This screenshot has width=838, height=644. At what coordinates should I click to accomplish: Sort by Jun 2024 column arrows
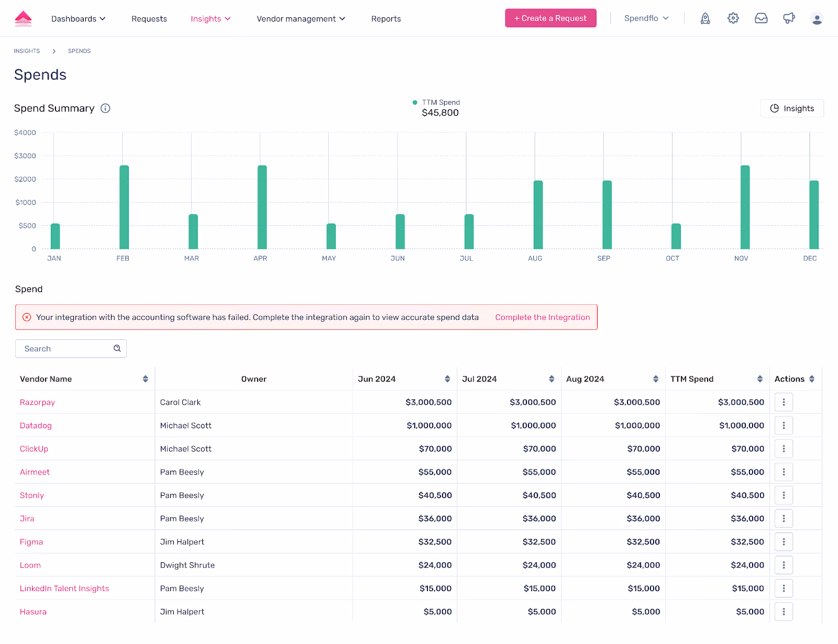click(x=447, y=379)
